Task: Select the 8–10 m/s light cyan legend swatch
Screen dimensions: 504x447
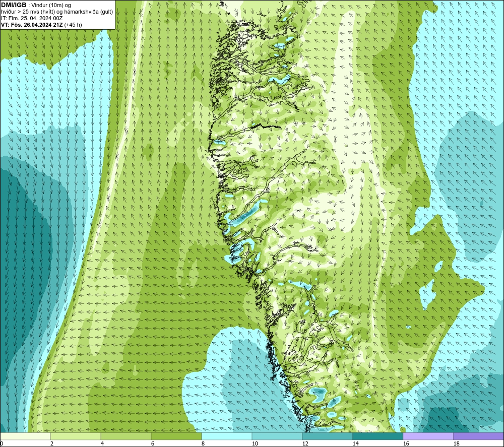Action: tap(227, 436)
